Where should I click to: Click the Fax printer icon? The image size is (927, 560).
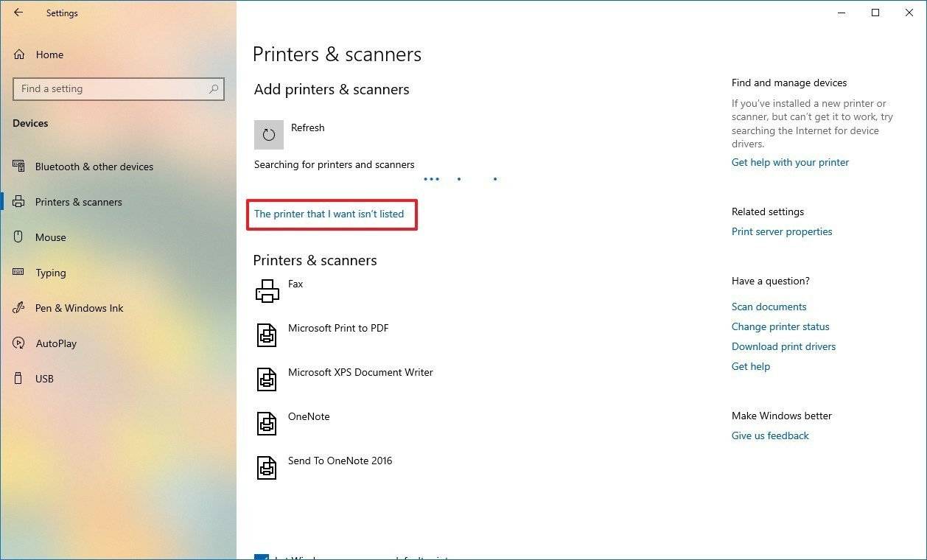click(x=267, y=290)
